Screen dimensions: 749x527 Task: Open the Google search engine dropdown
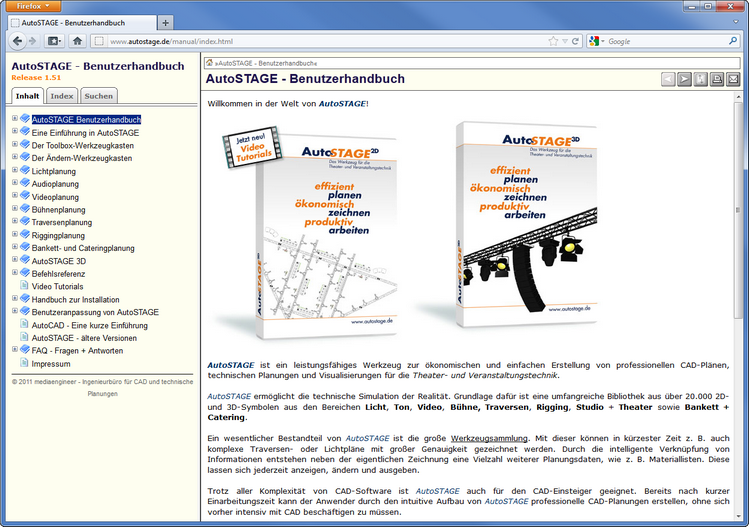pos(596,41)
